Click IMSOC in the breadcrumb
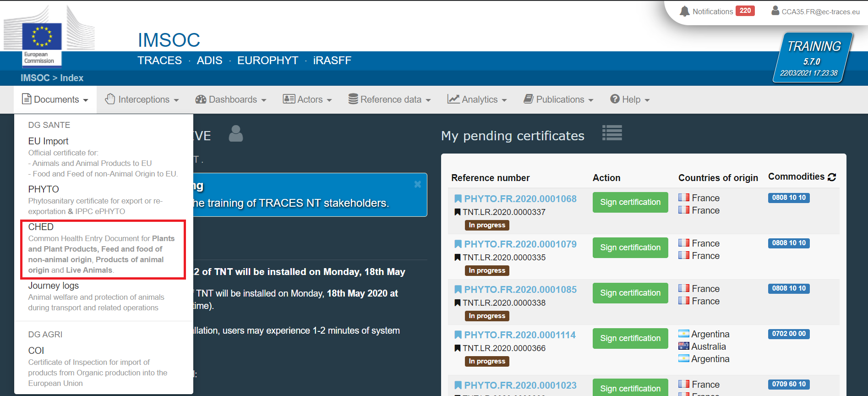Screen dimensions: 868x396 tap(35, 78)
